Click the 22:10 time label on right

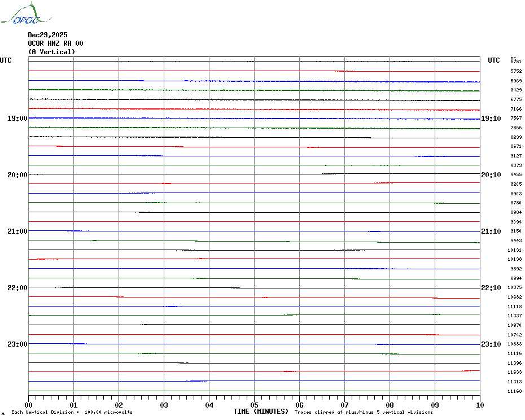point(491,288)
